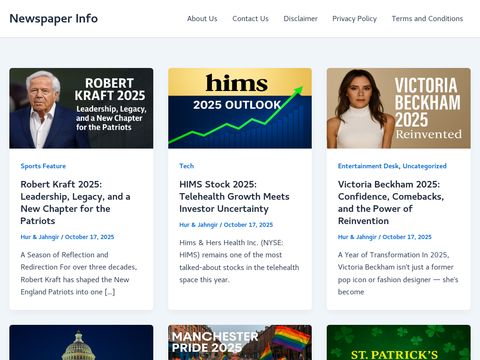Click author Hur & Jahngir under HIMS article

(x=198, y=225)
